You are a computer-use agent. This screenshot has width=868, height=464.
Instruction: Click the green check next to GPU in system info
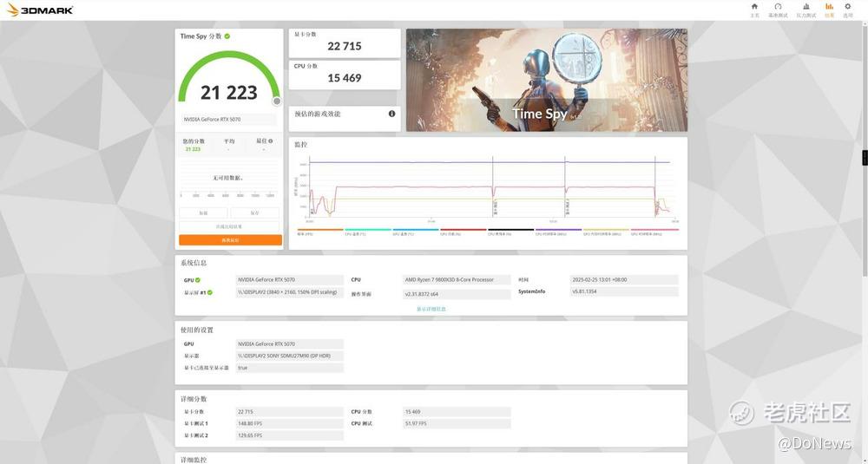coord(198,280)
